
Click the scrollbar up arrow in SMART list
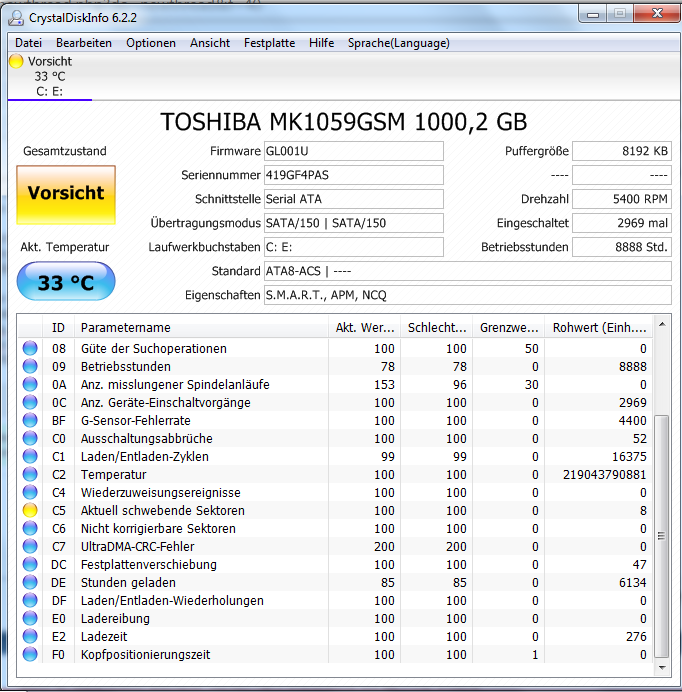click(x=662, y=324)
